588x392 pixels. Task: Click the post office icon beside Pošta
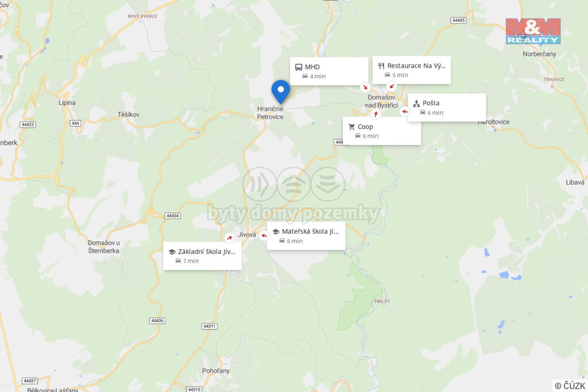click(416, 103)
